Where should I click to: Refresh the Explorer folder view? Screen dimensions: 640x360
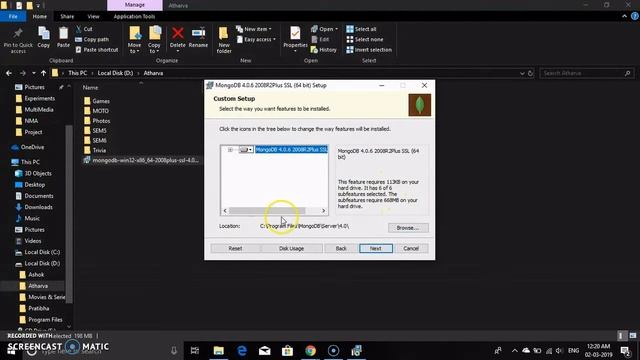[x=531, y=73]
